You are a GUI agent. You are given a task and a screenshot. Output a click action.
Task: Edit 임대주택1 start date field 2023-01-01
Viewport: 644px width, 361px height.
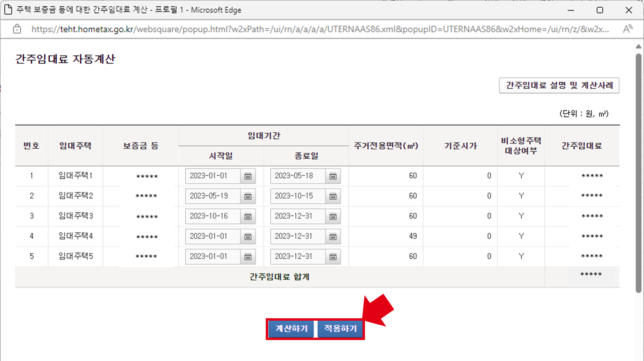click(213, 176)
